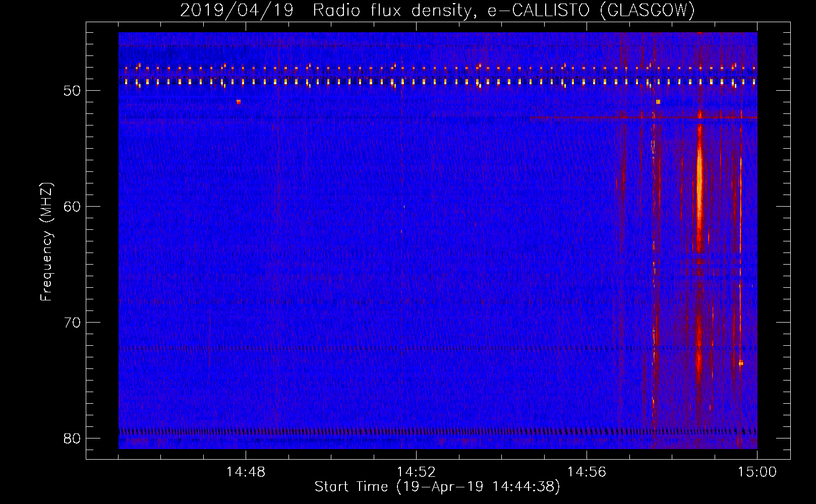Click the "50" frequency tick label
Image resolution: width=816 pixels, height=504 pixels.
pyautogui.click(x=73, y=91)
